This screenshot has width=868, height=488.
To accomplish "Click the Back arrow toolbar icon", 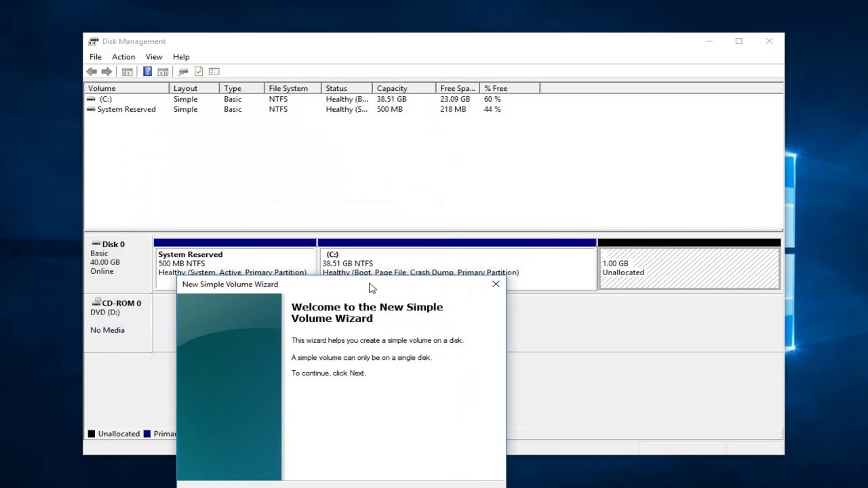I will (x=92, y=72).
